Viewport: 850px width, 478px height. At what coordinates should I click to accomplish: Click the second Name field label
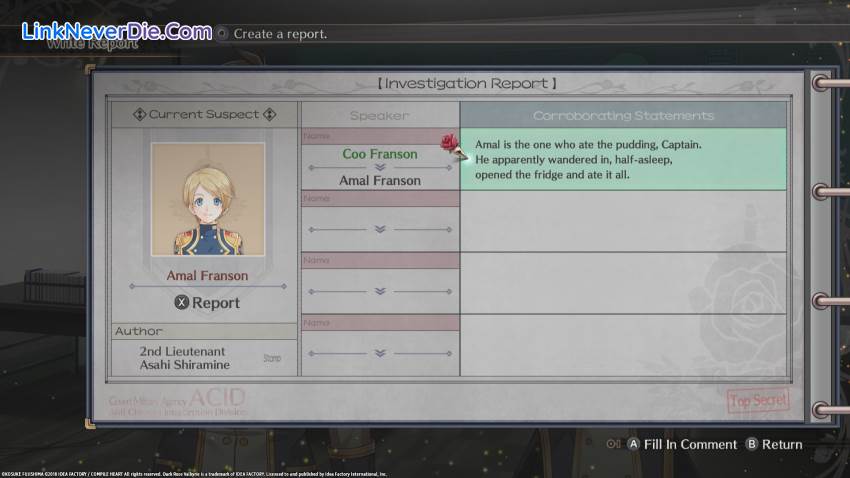pyautogui.click(x=317, y=198)
